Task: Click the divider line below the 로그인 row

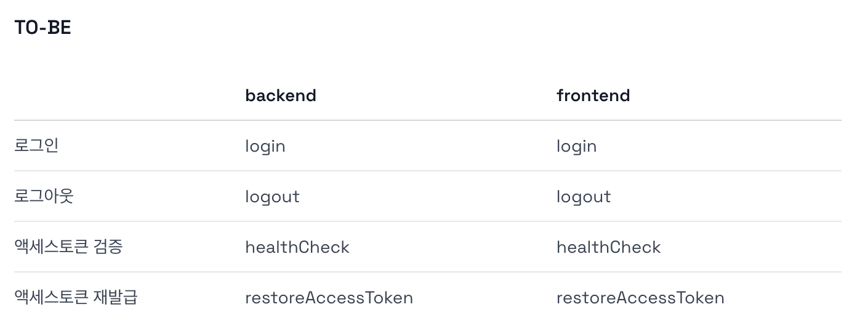Action: [x=427, y=171]
